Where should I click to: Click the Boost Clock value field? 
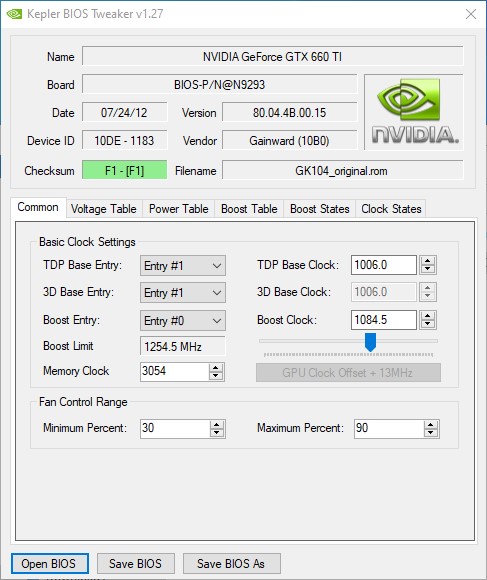click(384, 320)
